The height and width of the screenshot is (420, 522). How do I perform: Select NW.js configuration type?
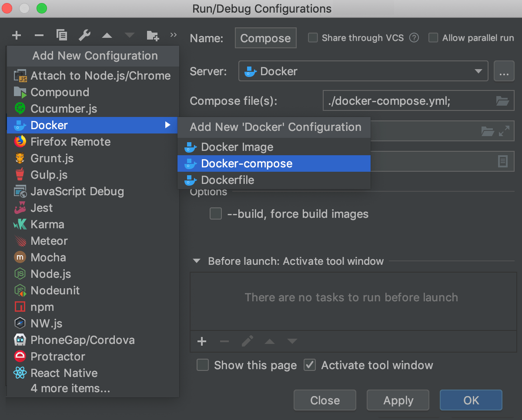[93, 323]
